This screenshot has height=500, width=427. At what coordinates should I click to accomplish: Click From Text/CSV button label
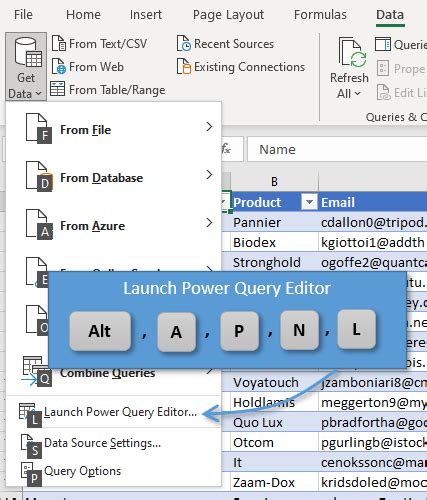click(x=108, y=44)
